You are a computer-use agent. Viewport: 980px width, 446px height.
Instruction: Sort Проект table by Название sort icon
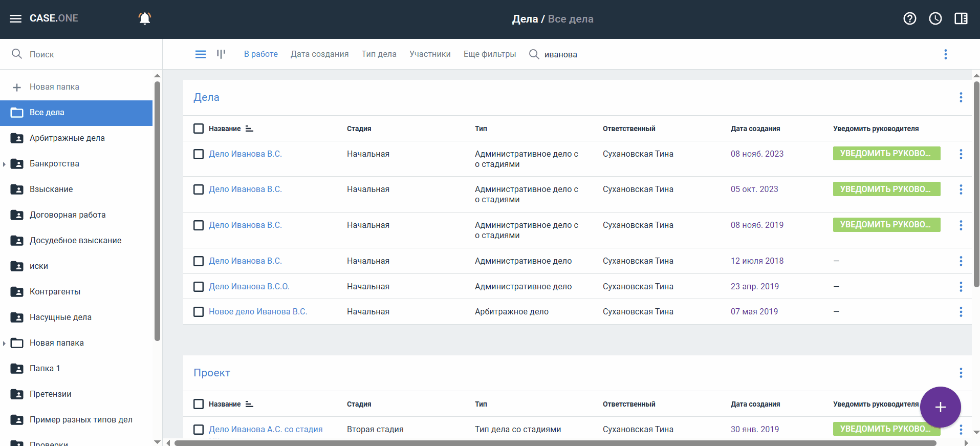(x=249, y=404)
